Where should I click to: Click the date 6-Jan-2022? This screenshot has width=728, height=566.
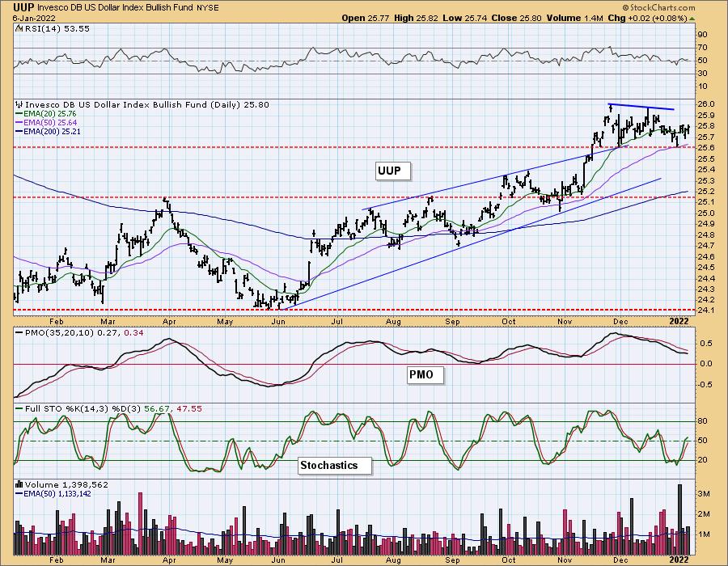[x=34, y=18]
